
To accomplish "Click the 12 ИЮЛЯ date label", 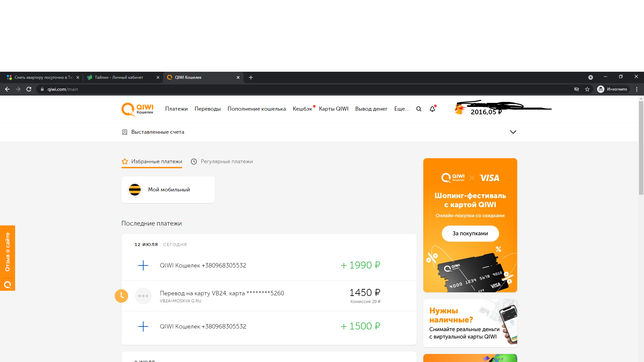I will point(146,245).
